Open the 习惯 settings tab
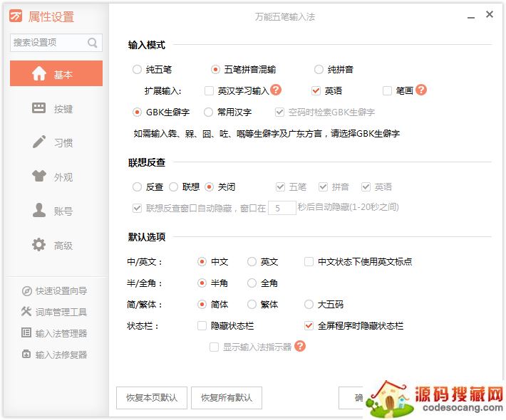 pos(56,142)
